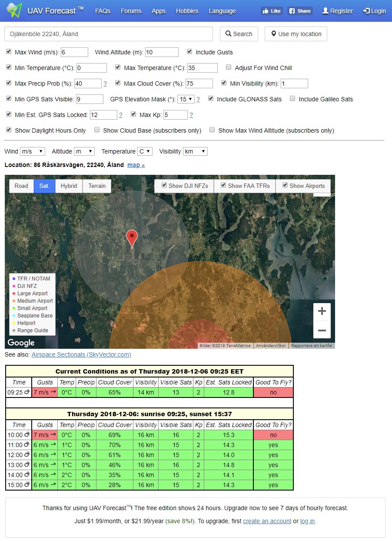Zoom out with the map minus button
The height and width of the screenshot is (541, 392).
322,331
